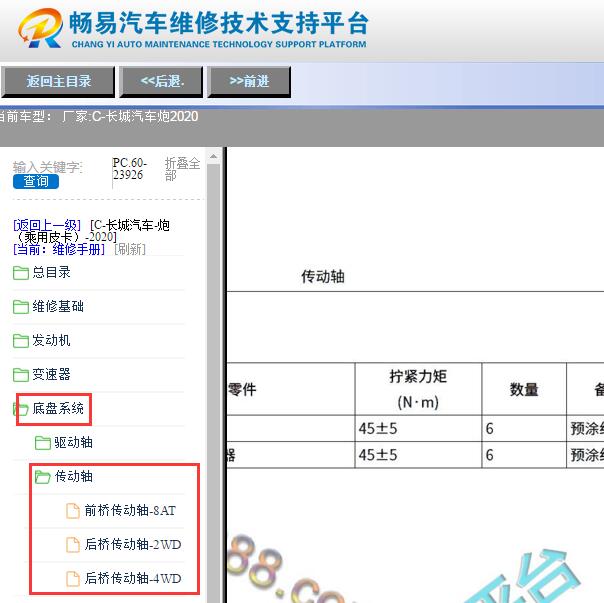604x603 pixels.
Task: Click the 刷新 refresh link
Action: 130,249
